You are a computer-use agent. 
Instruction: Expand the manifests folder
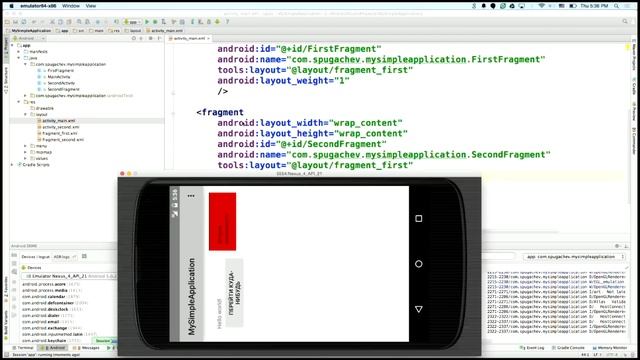[19, 52]
